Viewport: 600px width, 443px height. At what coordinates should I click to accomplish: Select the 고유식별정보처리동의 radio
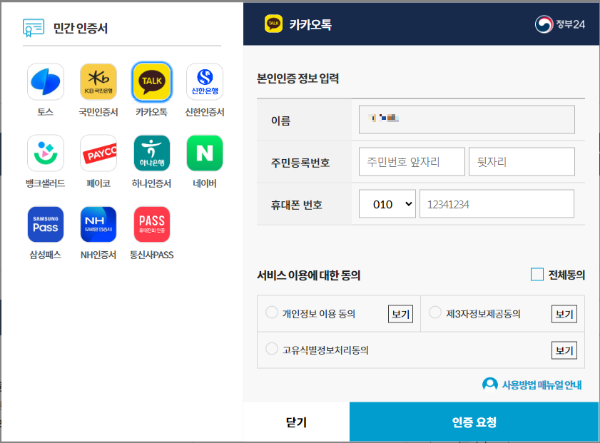point(272,349)
